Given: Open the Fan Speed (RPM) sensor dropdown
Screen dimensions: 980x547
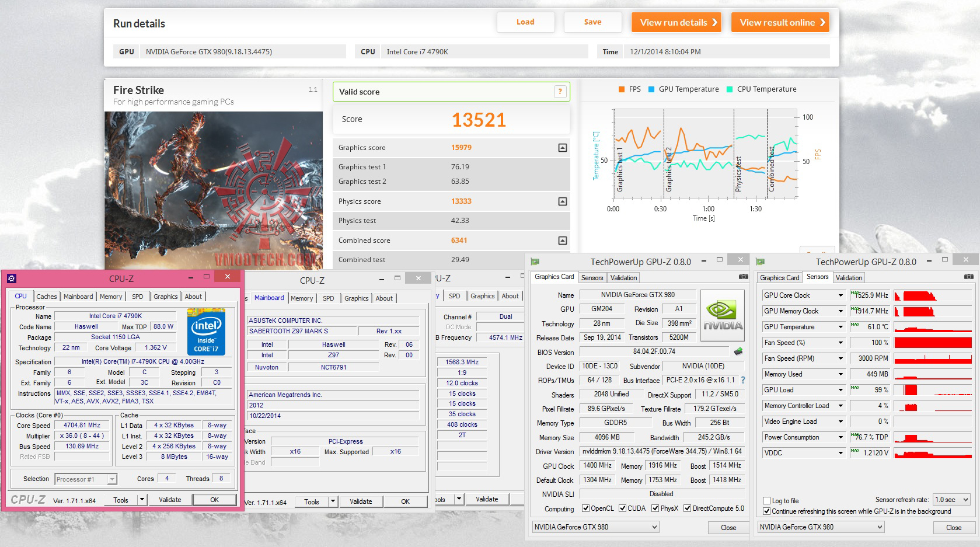Looking at the screenshot, I should (x=841, y=358).
